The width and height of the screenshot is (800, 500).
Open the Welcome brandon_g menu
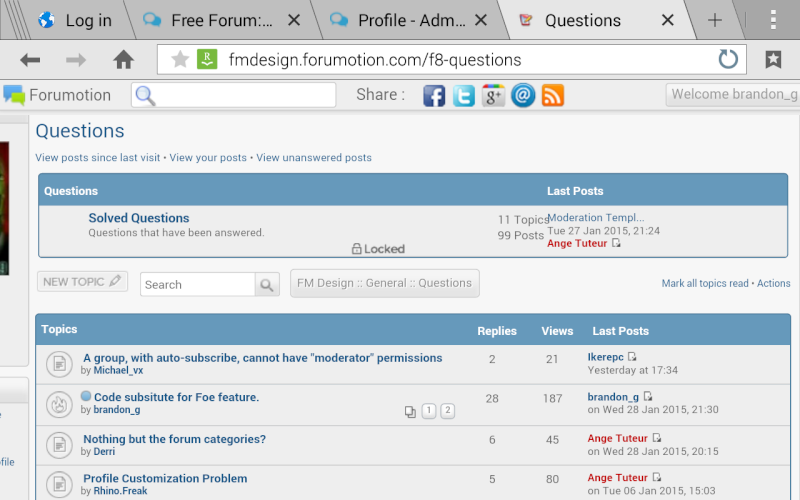733,94
